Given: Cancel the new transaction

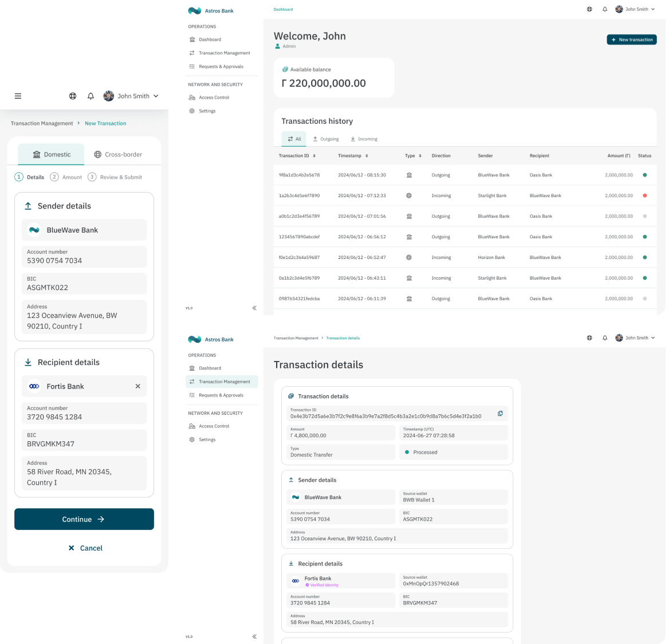Looking at the screenshot, I should coord(85,548).
